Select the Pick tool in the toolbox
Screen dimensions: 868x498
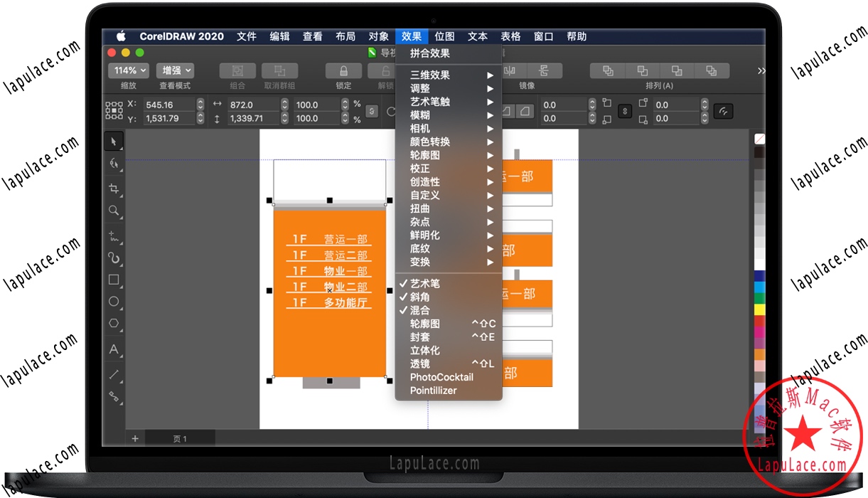pyautogui.click(x=114, y=141)
